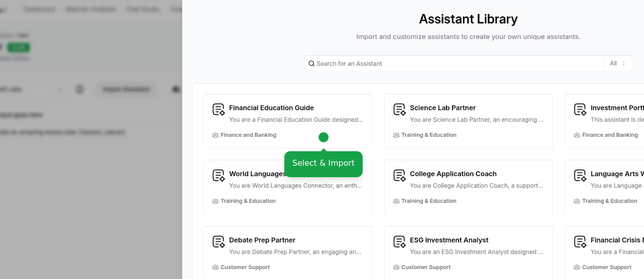The image size is (644, 279).
Task: Click "You are Debate Prep Partner" description
Action: (296, 252)
